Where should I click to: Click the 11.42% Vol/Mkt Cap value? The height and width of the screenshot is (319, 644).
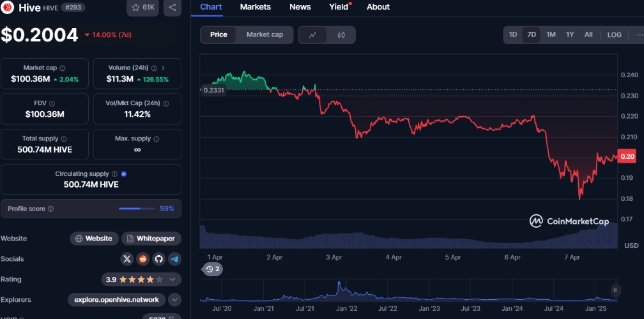pyautogui.click(x=137, y=114)
